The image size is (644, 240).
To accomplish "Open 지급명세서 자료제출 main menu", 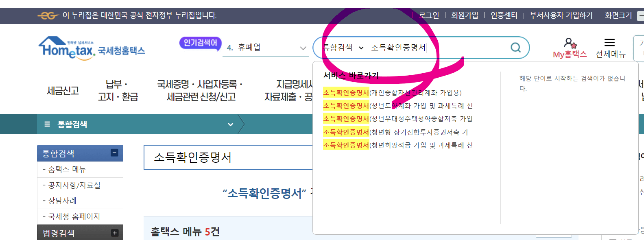I will click(288, 90).
